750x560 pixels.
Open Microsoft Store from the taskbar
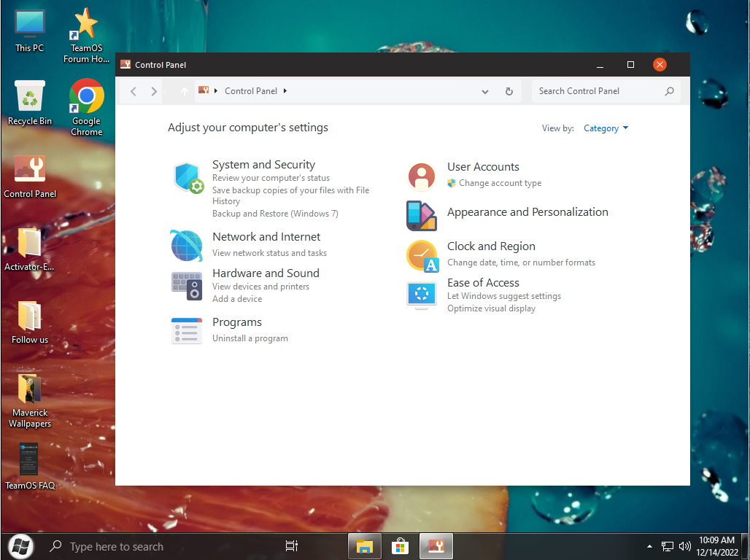(400, 546)
